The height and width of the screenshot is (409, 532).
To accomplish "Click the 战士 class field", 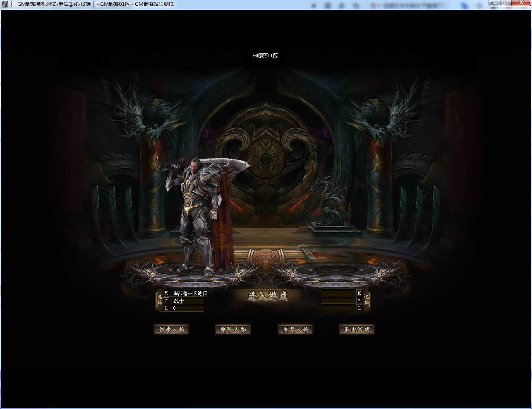I will pyautogui.click(x=179, y=301).
